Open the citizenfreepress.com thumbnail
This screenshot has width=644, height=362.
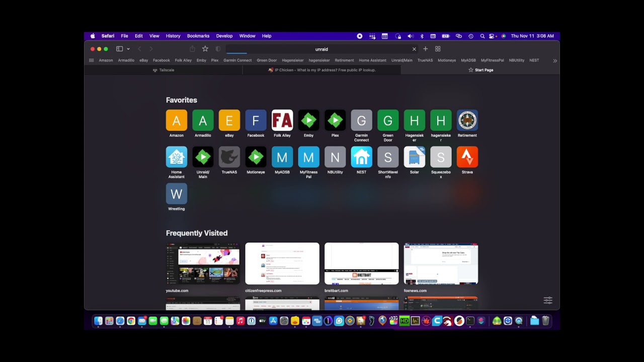[x=282, y=263]
